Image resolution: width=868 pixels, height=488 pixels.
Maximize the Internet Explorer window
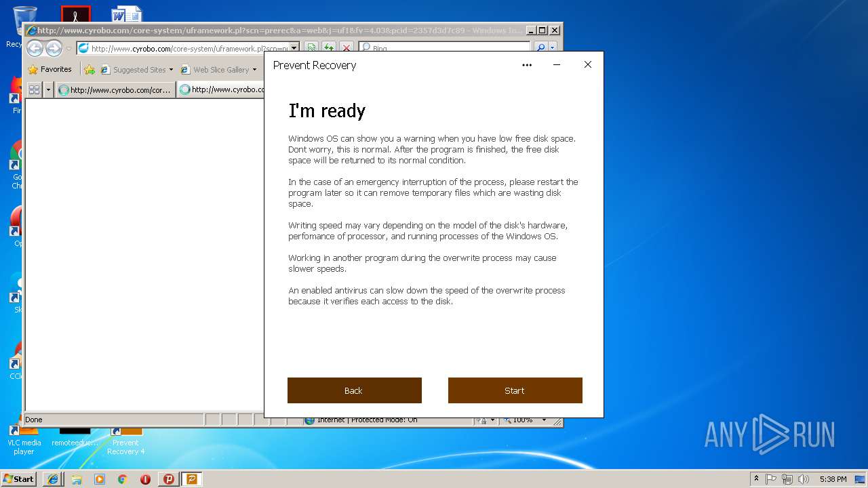click(x=542, y=30)
